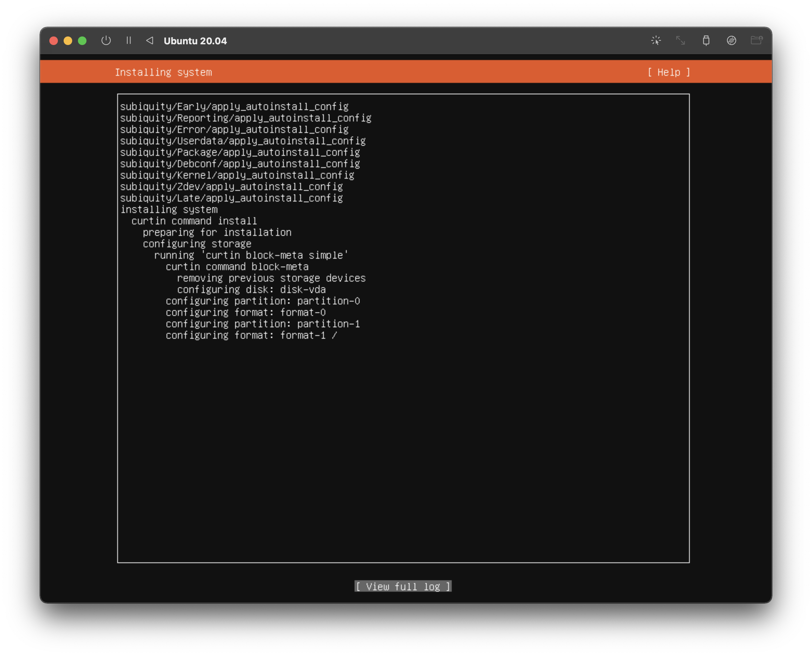Click the running 'curtin block-meta simple' line

251,255
